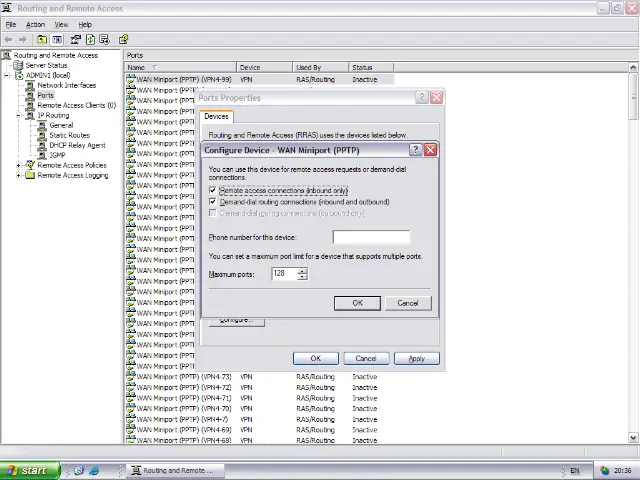Click Cancel in Ports Properties dialog
Screen dimensions: 640x480
tap(366, 358)
